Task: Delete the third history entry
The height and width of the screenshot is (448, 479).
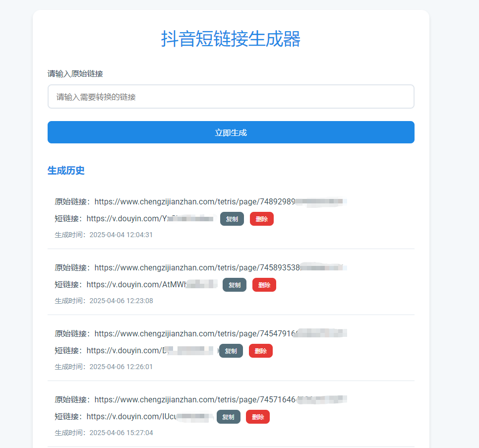Action: pyautogui.click(x=260, y=350)
